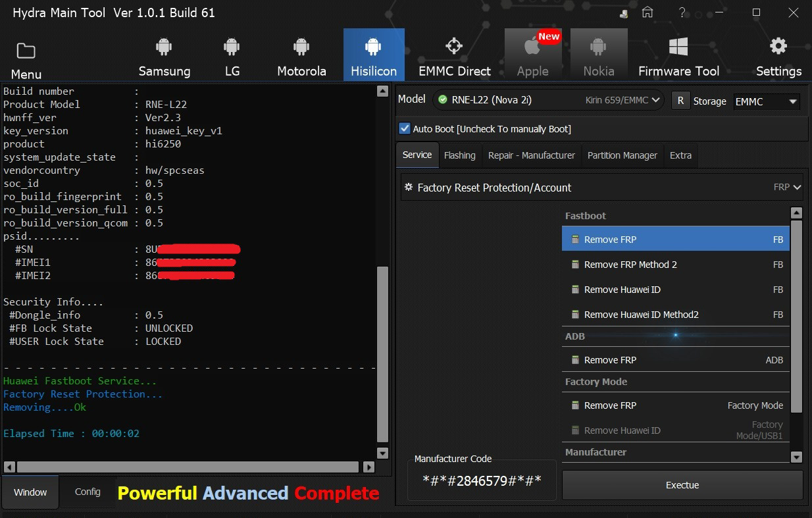Viewport: 812px width, 518px height.
Task: Switch to the Window tab
Action: pos(30,492)
